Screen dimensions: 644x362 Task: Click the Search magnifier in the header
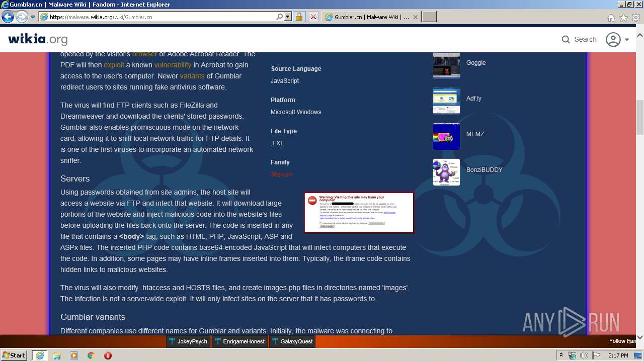(x=566, y=39)
